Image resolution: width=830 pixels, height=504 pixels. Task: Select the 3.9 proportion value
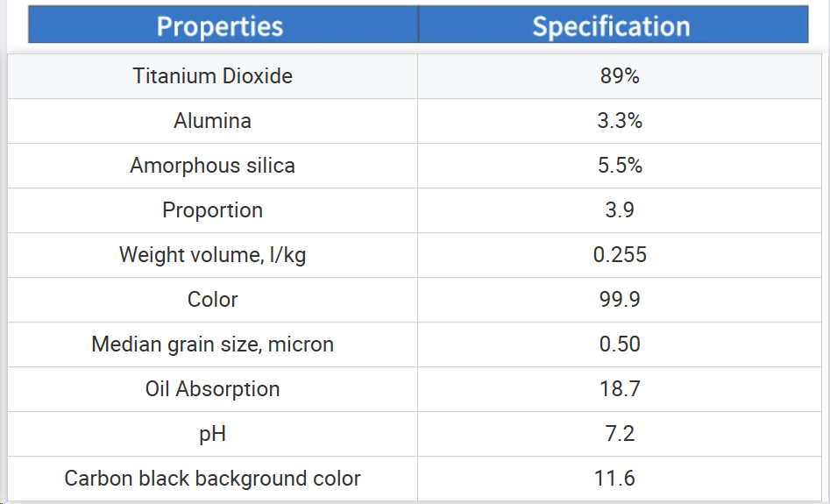[x=620, y=210]
